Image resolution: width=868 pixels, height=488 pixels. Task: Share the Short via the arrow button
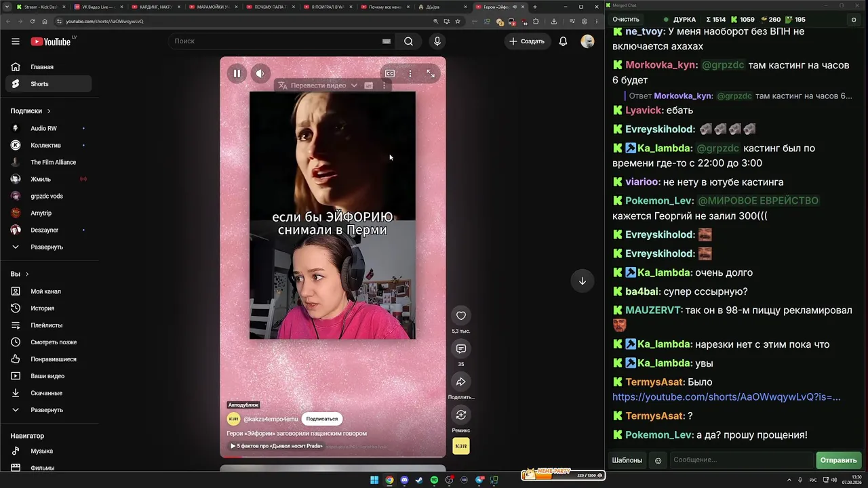(461, 382)
